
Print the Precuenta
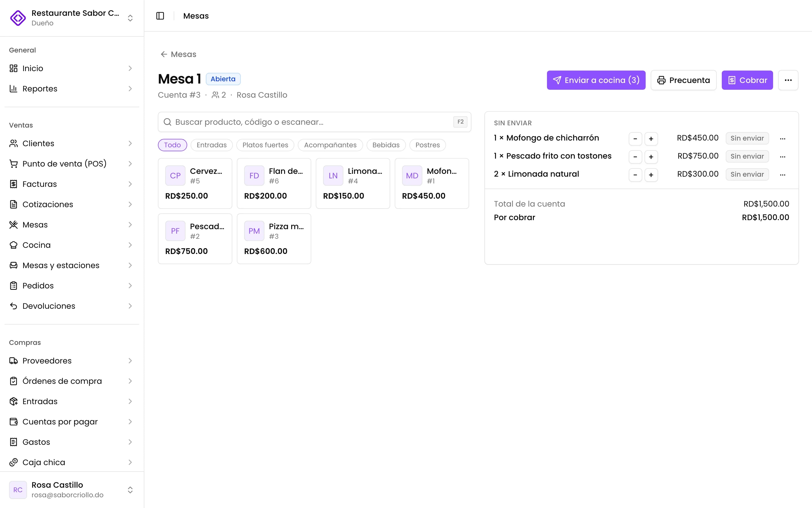[x=683, y=80]
